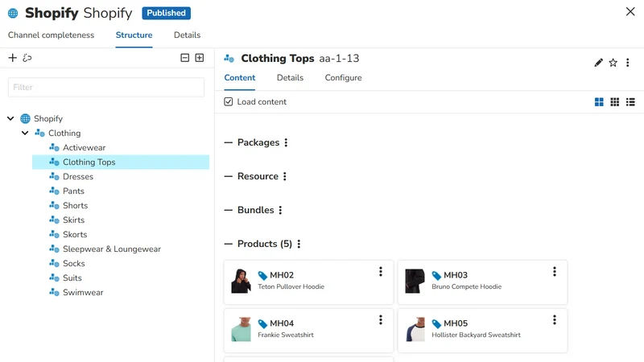This screenshot has height=362, width=644.
Task: Open MH03 card options menu
Action: click(555, 271)
